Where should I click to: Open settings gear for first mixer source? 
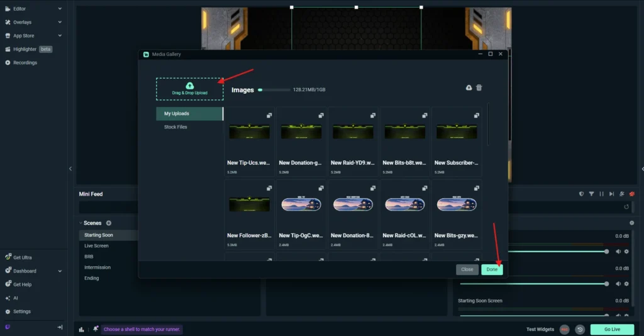pyautogui.click(x=626, y=252)
